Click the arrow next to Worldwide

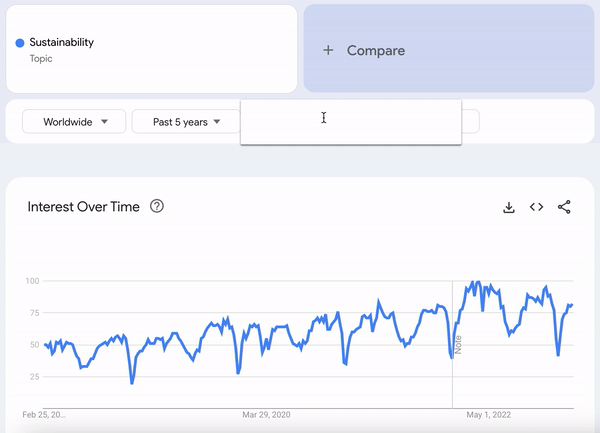coord(104,122)
